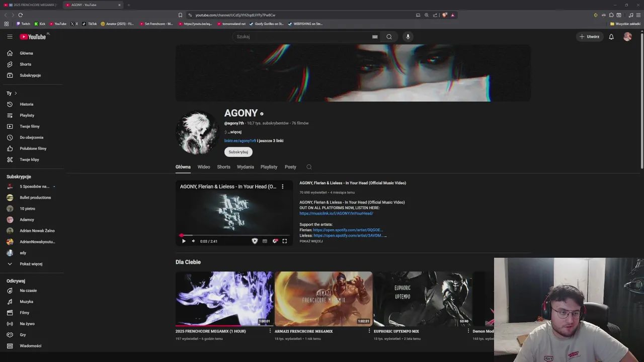This screenshot has width=644, height=362.
Task: Play the featured In Your Head video
Action: pyautogui.click(x=184, y=241)
